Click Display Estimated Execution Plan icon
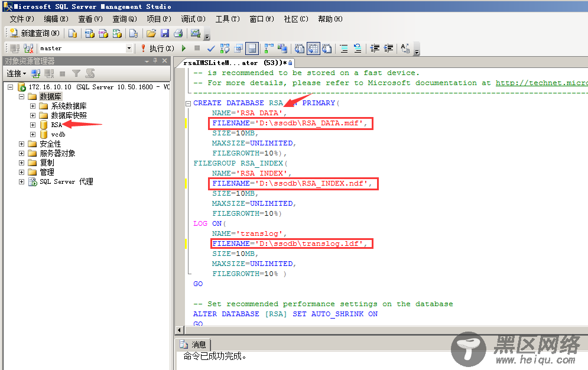The height and width of the screenshot is (370, 588). [225, 48]
